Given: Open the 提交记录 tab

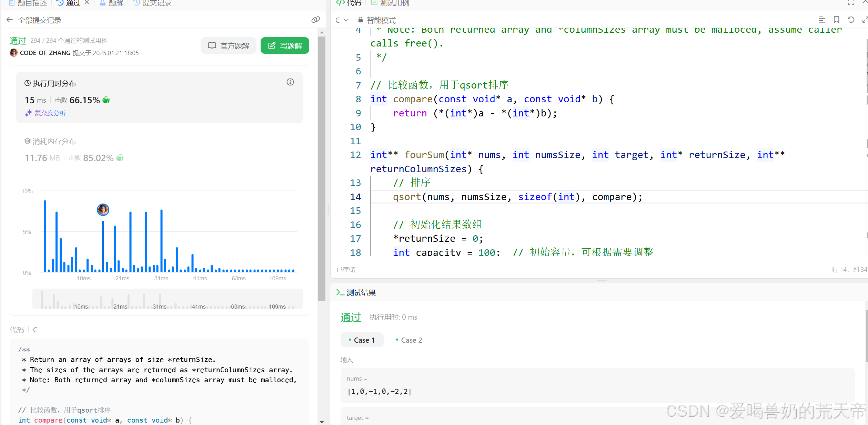Looking at the screenshot, I should click(152, 3).
